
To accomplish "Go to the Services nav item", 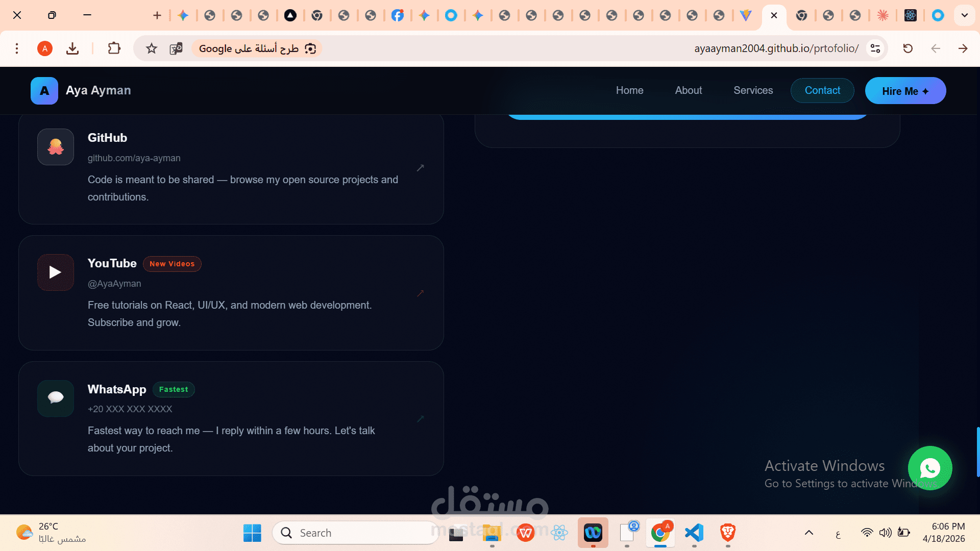I will click(x=753, y=90).
